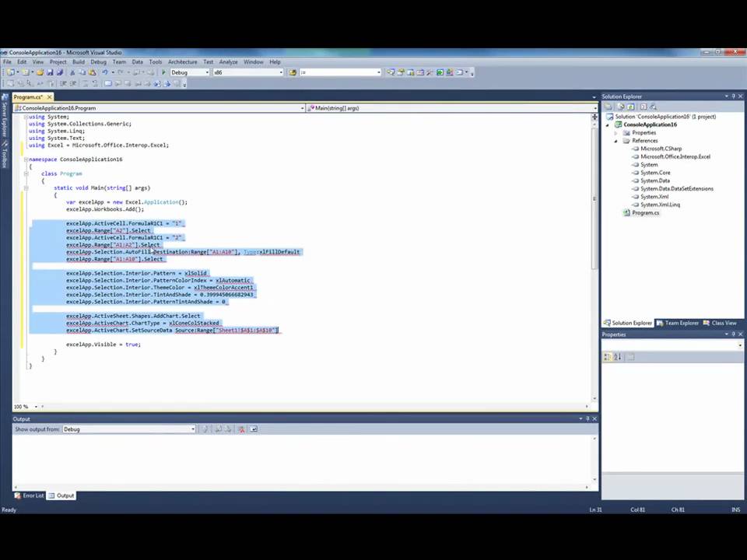Open the Build menu
The width and height of the screenshot is (747, 560).
(x=79, y=62)
